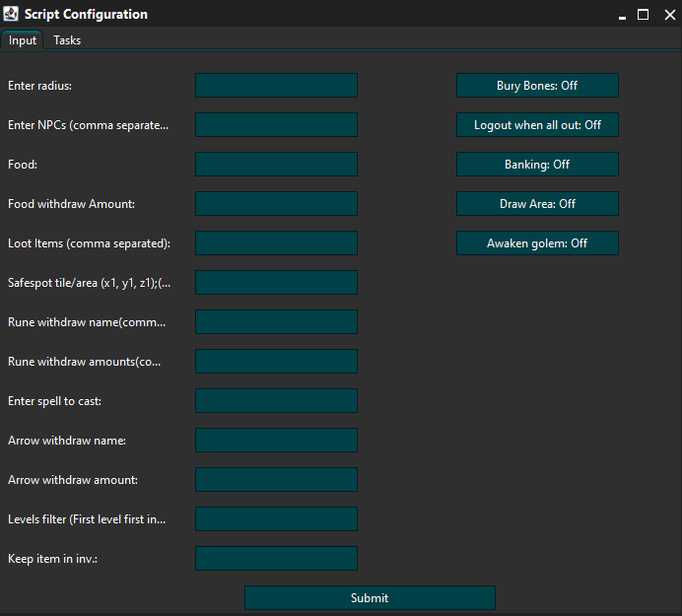682x616 pixels.
Task: Enable Logout when all out
Action: coord(537,125)
